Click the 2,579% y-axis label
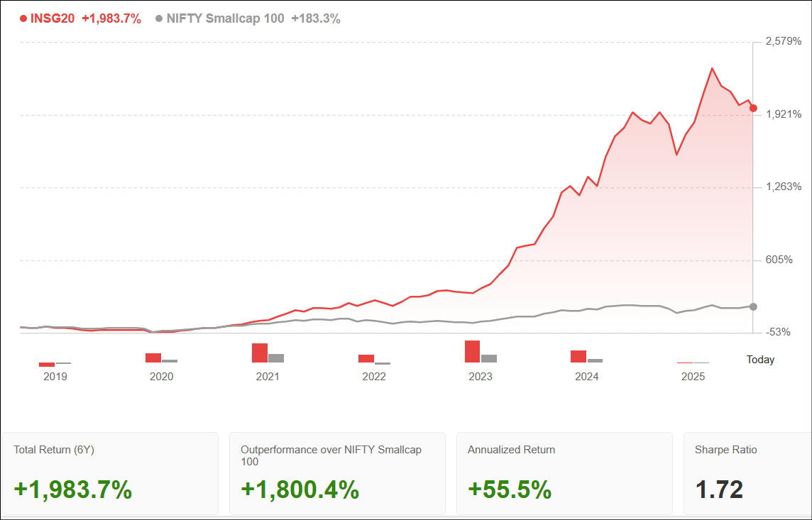Viewport: 812px width, 520px height. pos(783,42)
